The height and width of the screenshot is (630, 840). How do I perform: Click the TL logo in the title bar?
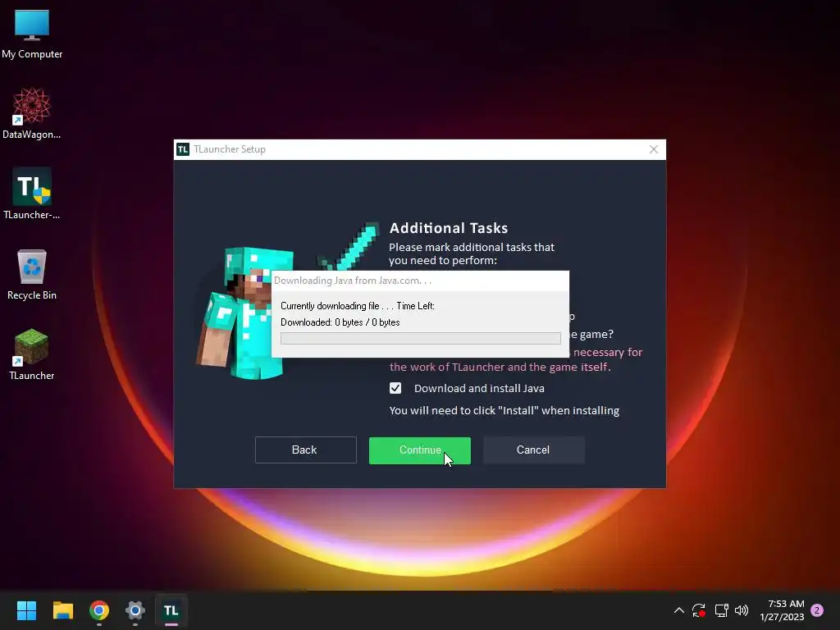click(183, 149)
